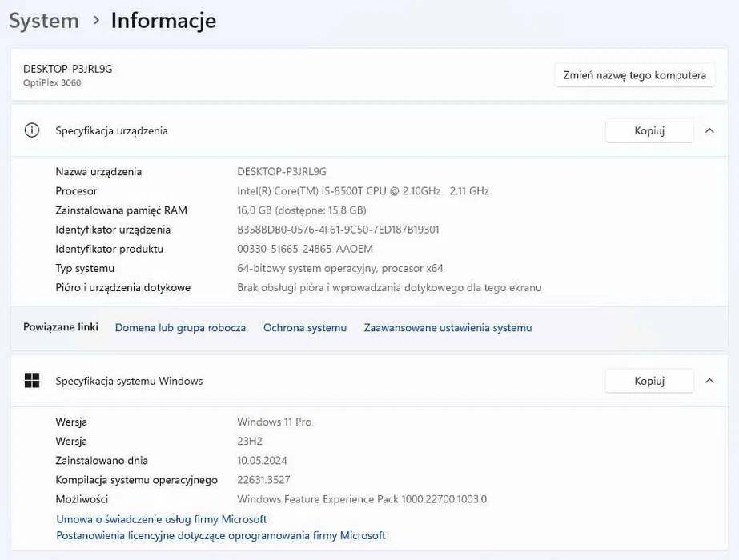The height and width of the screenshot is (560, 739).
Task: Go back to System in breadcrumb
Action: click(44, 21)
